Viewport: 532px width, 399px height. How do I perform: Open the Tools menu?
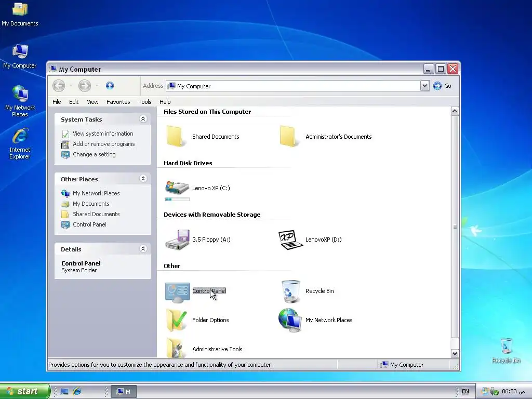(x=145, y=102)
